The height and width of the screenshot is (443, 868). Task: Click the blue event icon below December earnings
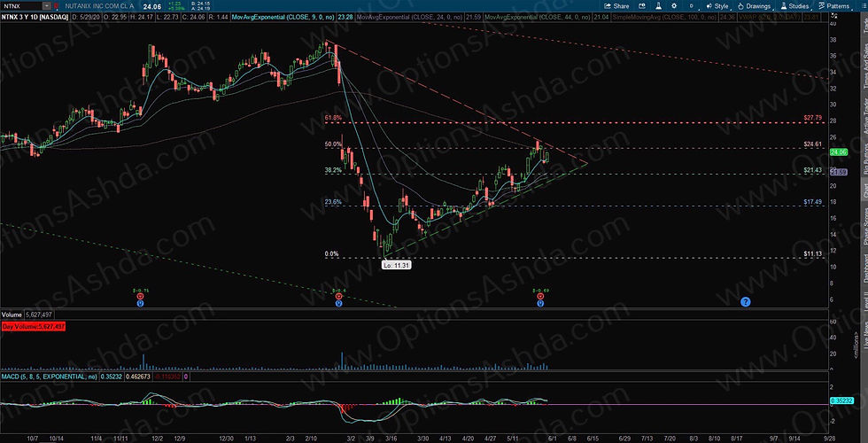click(x=140, y=303)
